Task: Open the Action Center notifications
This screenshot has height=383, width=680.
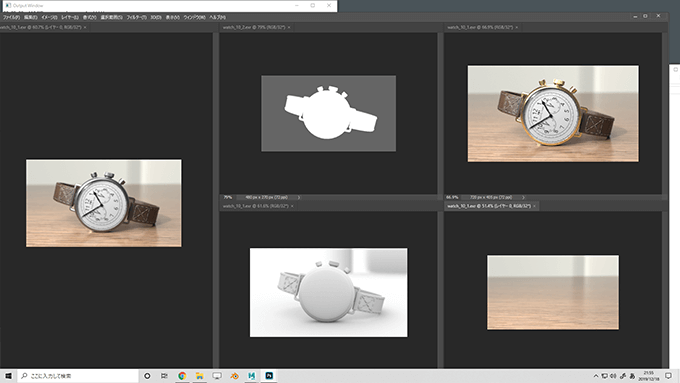Action: 669,376
